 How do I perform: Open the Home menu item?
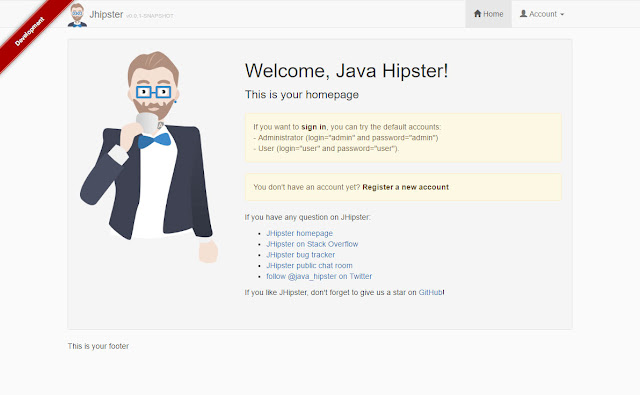click(488, 14)
